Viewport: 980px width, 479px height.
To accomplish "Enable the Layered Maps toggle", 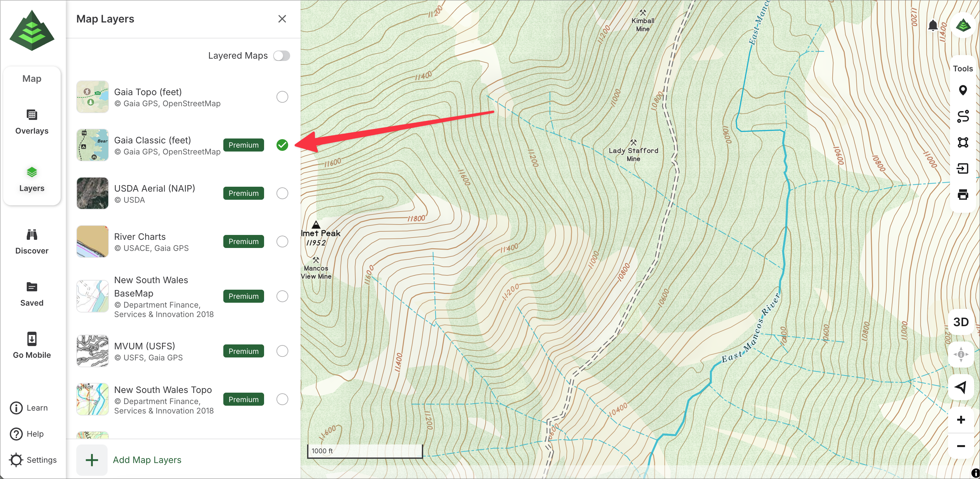I will pyautogui.click(x=282, y=56).
